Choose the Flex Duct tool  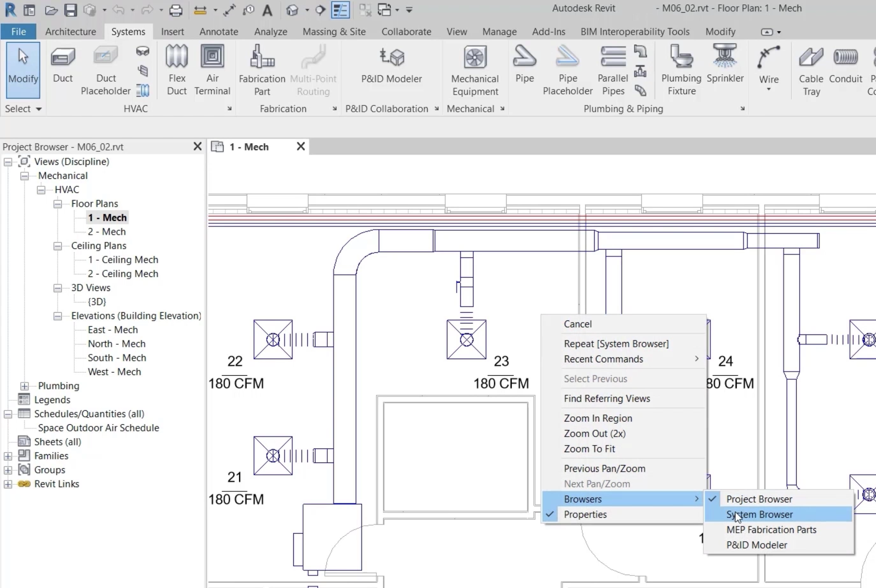tap(177, 71)
